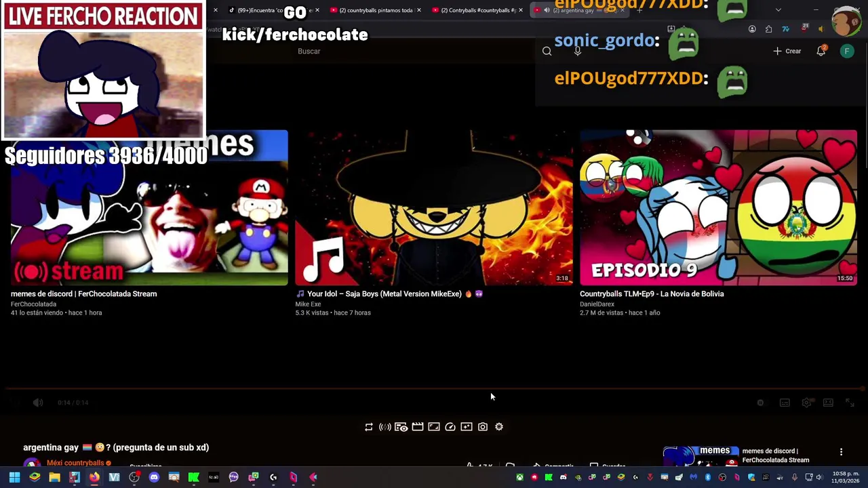Click the browser extensions puzzle icon
The height and width of the screenshot is (488, 868).
click(x=768, y=29)
